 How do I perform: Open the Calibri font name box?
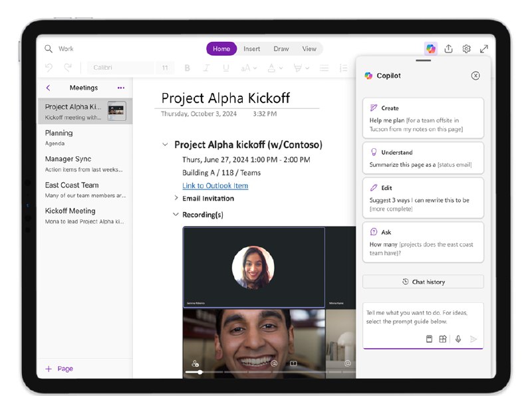(120, 68)
